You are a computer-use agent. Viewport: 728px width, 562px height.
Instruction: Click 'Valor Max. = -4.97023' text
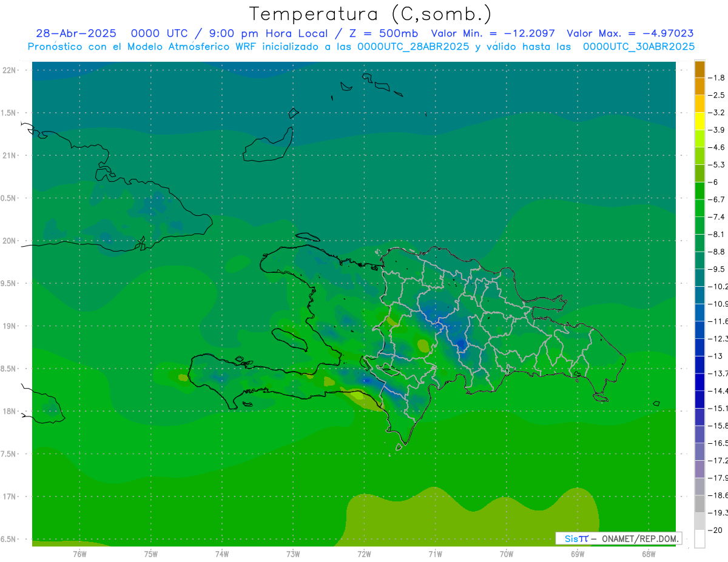tap(630, 34)
